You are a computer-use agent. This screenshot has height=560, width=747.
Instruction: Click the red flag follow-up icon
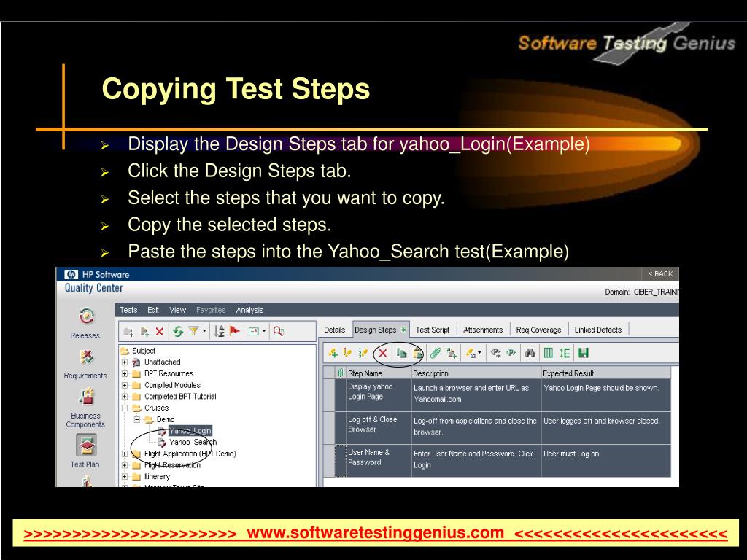(x=234, y=330)
